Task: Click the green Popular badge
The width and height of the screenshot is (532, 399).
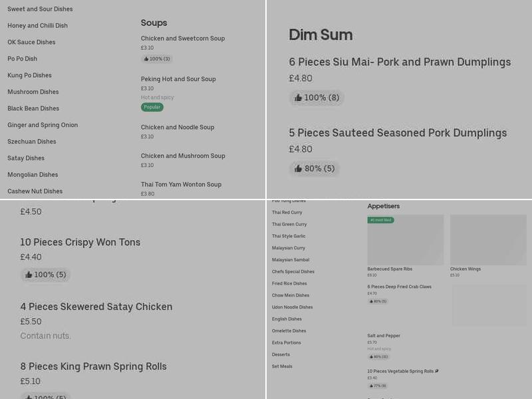Action: click(x=152, y=107)
